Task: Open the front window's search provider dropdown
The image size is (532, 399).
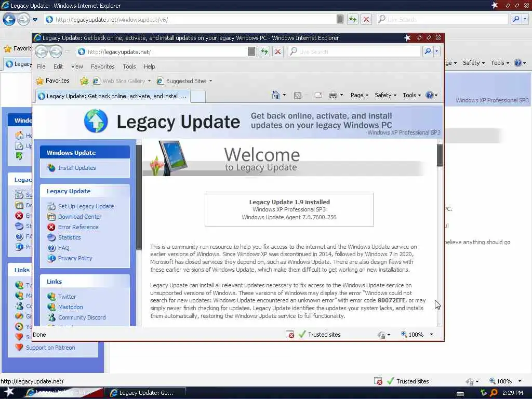Action: [436, 51]
